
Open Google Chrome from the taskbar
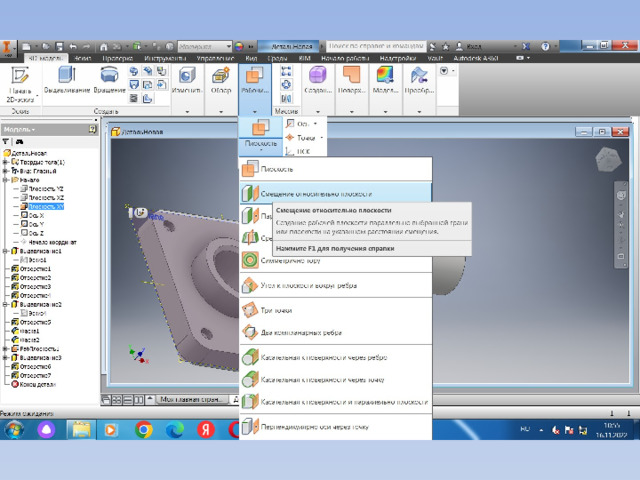pyautogui.click(x=144, y=429)
